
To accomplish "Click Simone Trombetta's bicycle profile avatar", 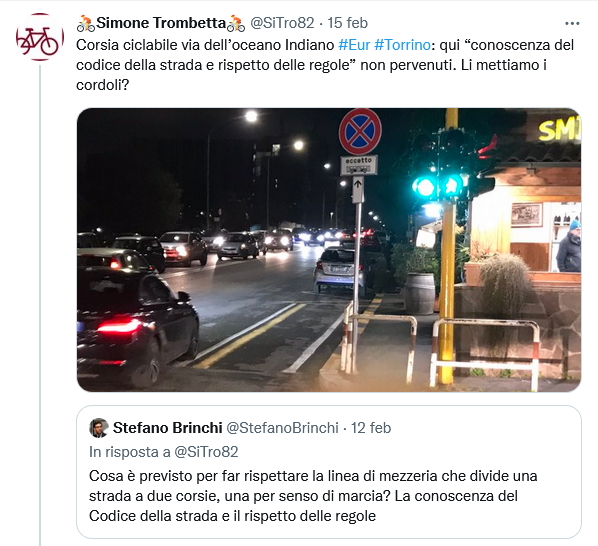I will coord(40,37).
